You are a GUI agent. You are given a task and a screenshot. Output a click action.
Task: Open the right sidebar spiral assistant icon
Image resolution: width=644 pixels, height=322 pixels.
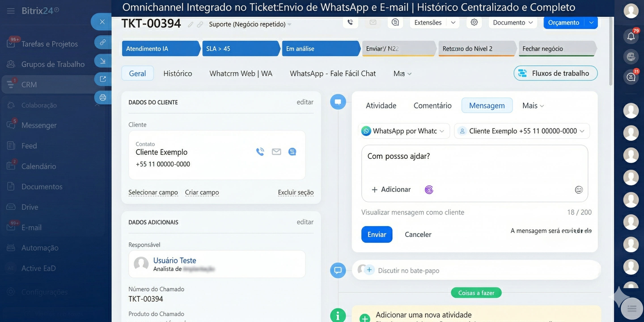click(x=631, y=57)
